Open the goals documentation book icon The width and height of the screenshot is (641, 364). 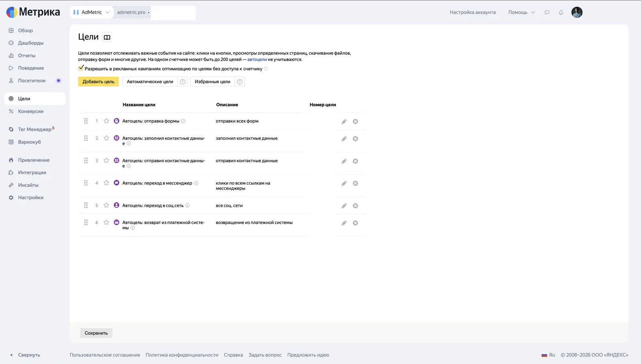(x=107, y=37)
